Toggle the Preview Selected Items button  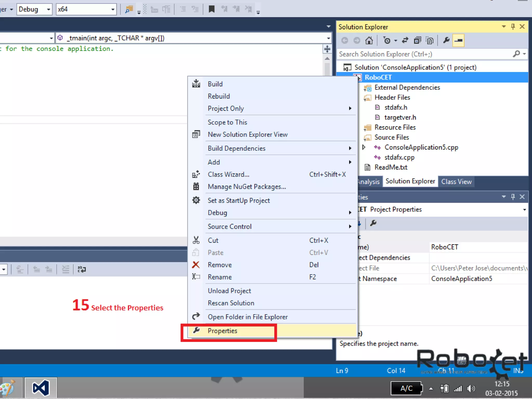click(458, 41)
